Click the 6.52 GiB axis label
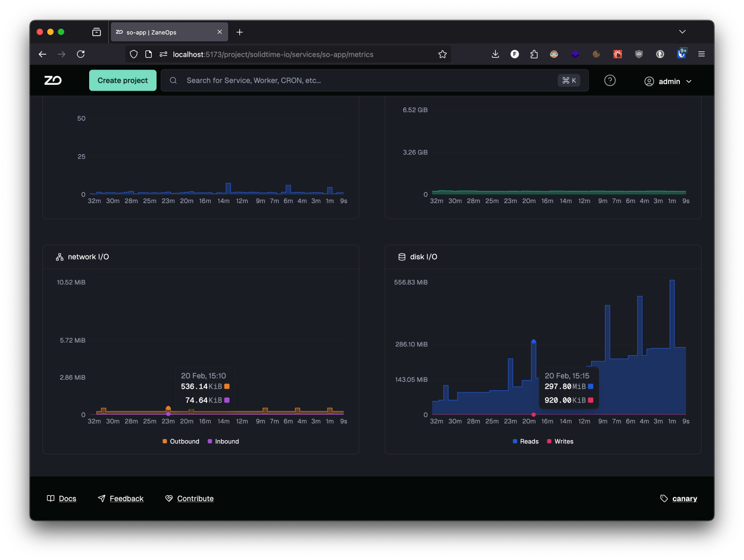 pyautogui.click(x=415, y=110)
